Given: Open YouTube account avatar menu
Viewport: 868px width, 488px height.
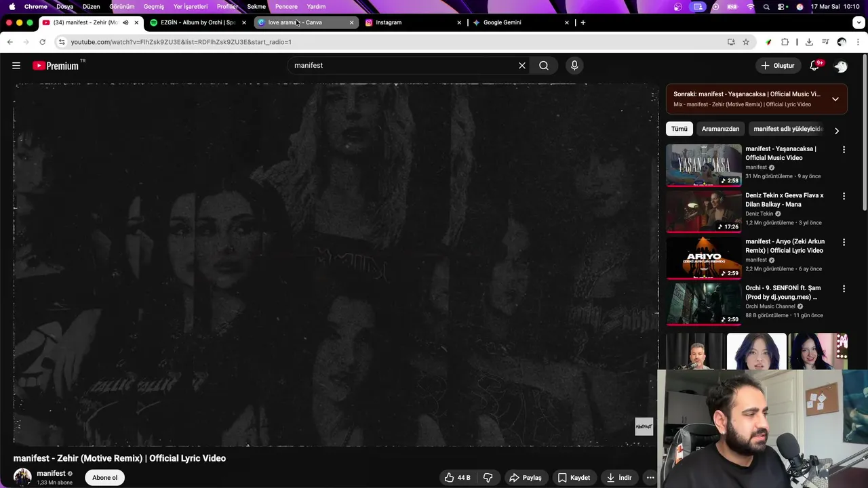Looking at the screenshot, I should click(841, 66).
